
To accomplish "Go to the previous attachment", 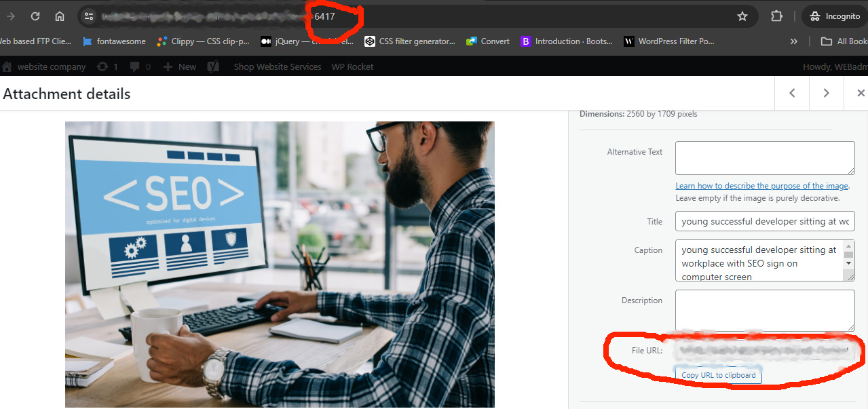I will (792, 93).
